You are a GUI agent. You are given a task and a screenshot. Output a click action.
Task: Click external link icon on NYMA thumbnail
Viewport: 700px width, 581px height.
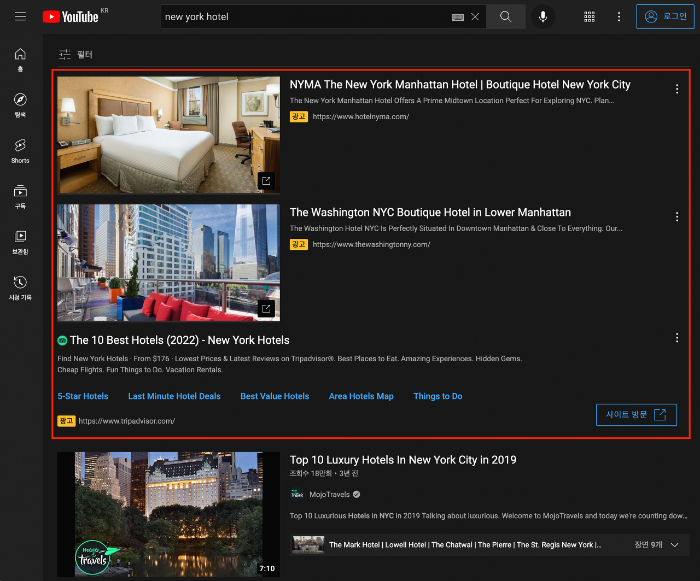(x=266, y=181)
